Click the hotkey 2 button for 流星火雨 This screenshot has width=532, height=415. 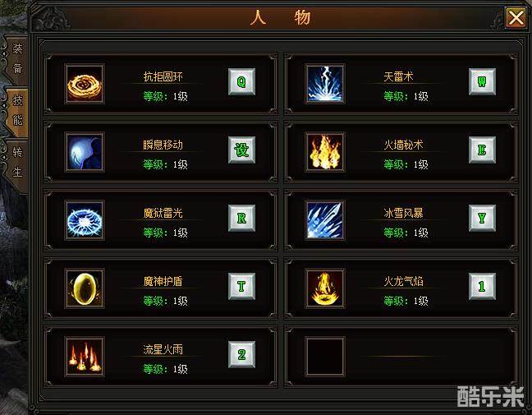[241, 354]
